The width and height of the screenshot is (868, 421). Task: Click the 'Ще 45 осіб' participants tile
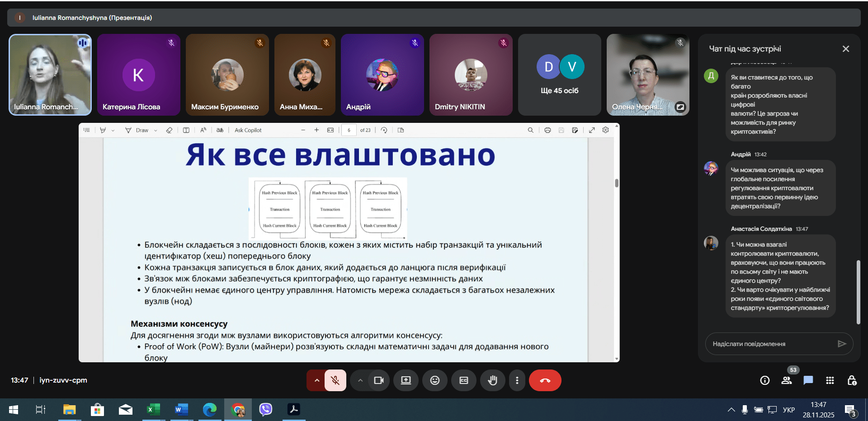tap(559, 75)
